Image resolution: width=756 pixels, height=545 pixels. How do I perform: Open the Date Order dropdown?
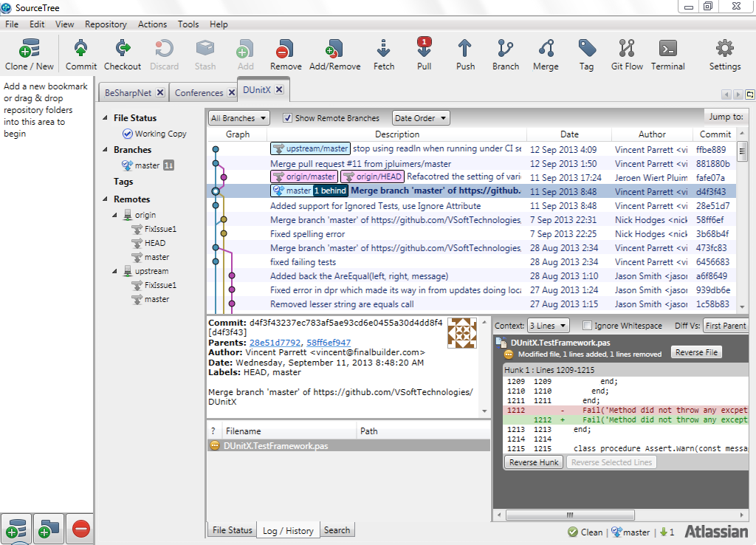coord(420,118)
